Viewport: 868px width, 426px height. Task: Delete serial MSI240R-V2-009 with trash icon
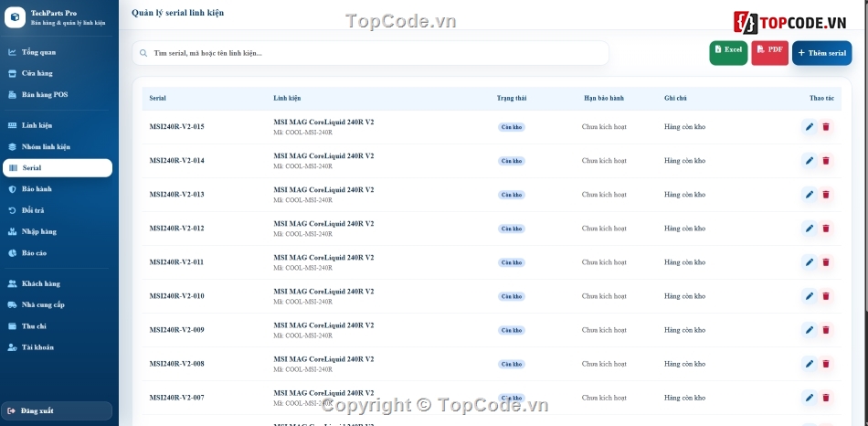[826, 330]
